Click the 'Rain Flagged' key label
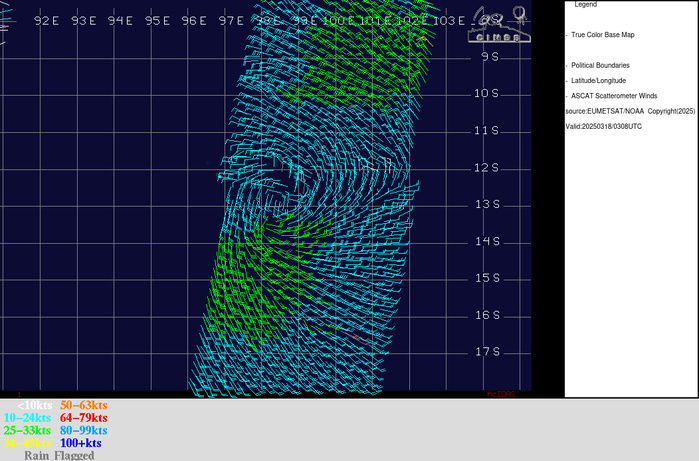Viewport: 699px width, 461px height. tap(59, 455)
